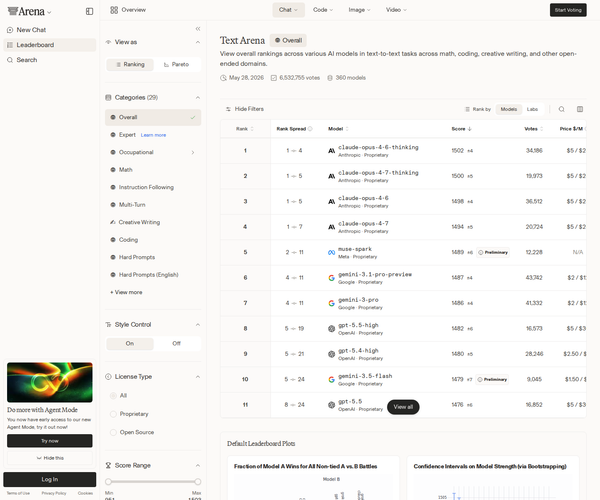The width and height of the screenshot is (600, 500).
Task: Click the Overall badge beside Text Arena
Action: click(288, 41)
